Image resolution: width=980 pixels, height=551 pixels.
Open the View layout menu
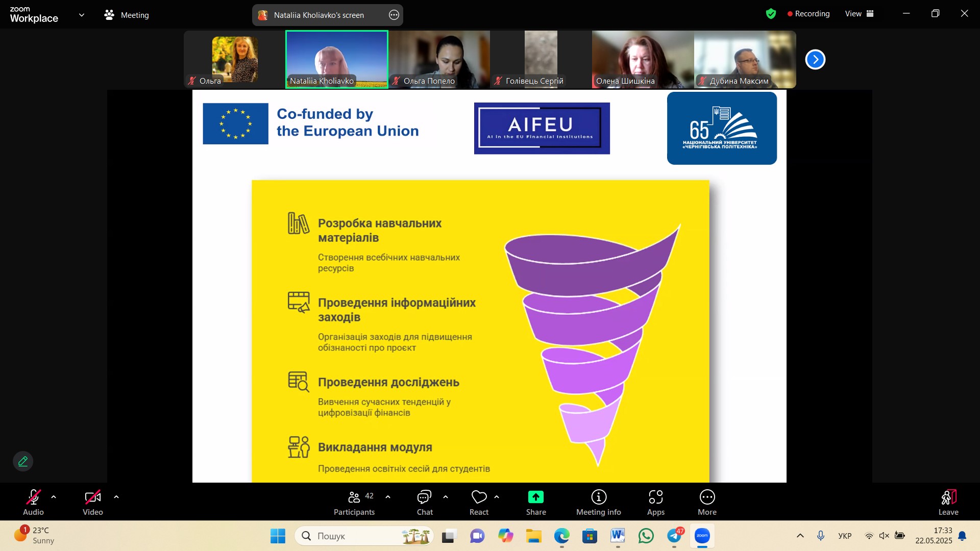click(x=860, y=14)
